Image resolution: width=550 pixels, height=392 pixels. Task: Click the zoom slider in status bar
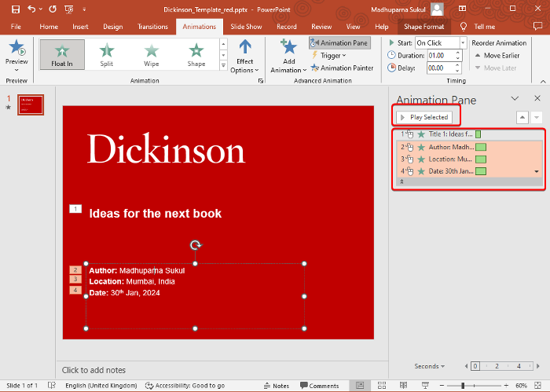click(x=464, y=386)
